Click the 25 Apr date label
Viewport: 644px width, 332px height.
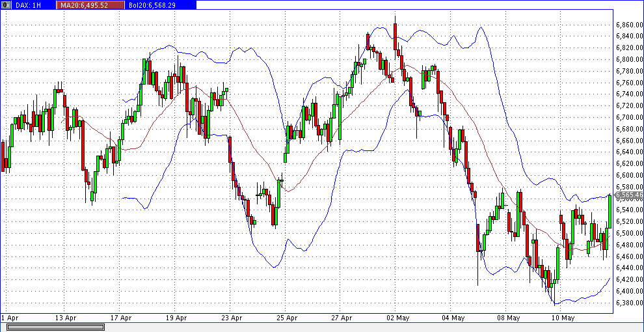click(x=287, y=318)
